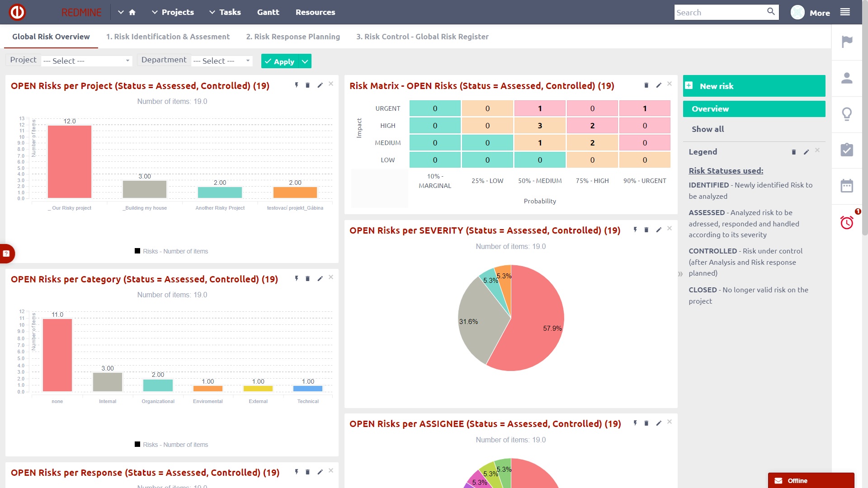Edit the Legend widget
The image size is (868, 488).
click(806, 152)
